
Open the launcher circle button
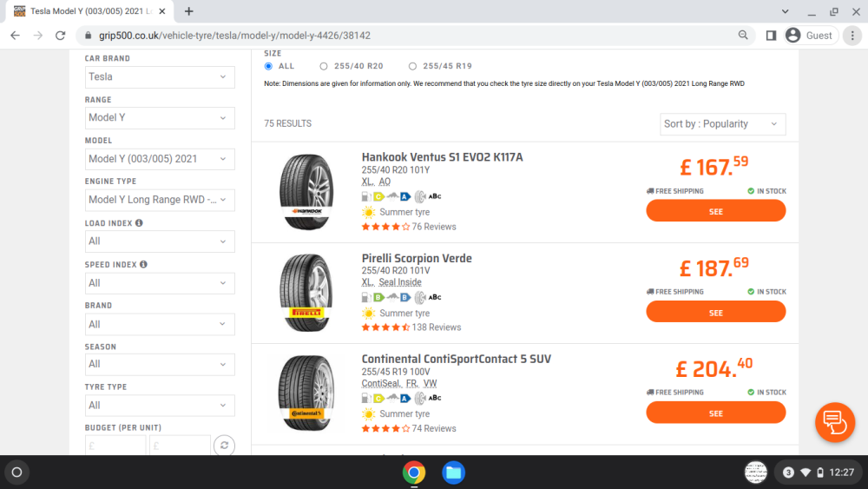click(16, 472)
